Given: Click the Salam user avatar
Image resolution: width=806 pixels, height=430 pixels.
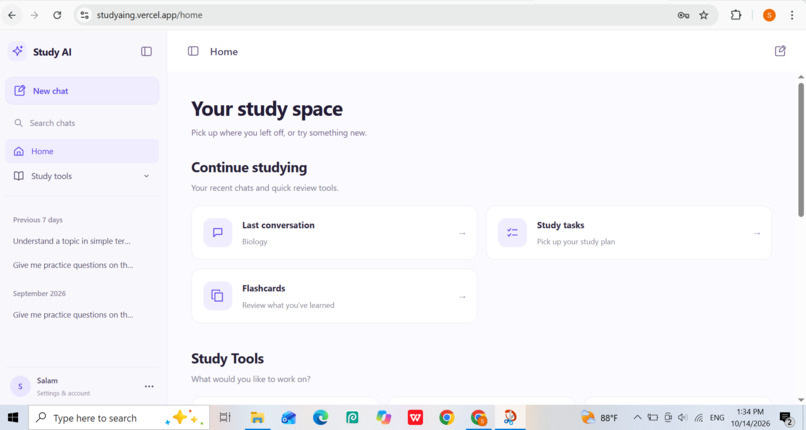Looking at the screenshot, I should click(x=20, y=386).
